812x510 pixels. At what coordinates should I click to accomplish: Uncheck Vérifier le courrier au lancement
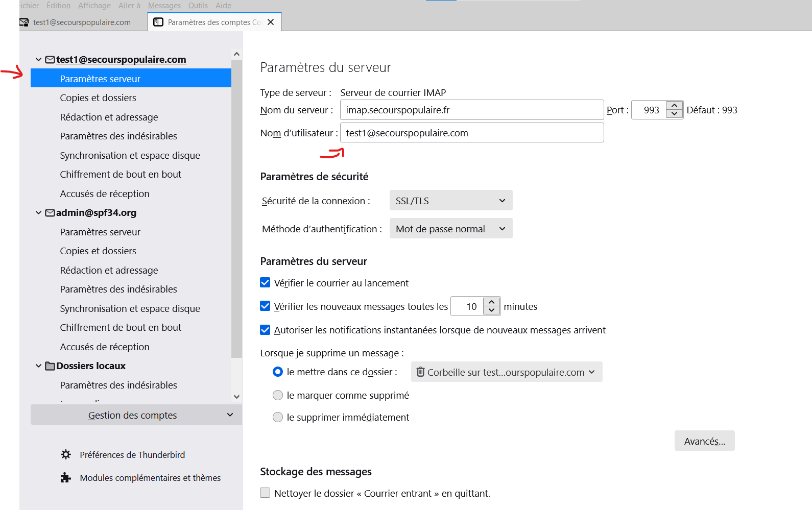pos(265,283)
